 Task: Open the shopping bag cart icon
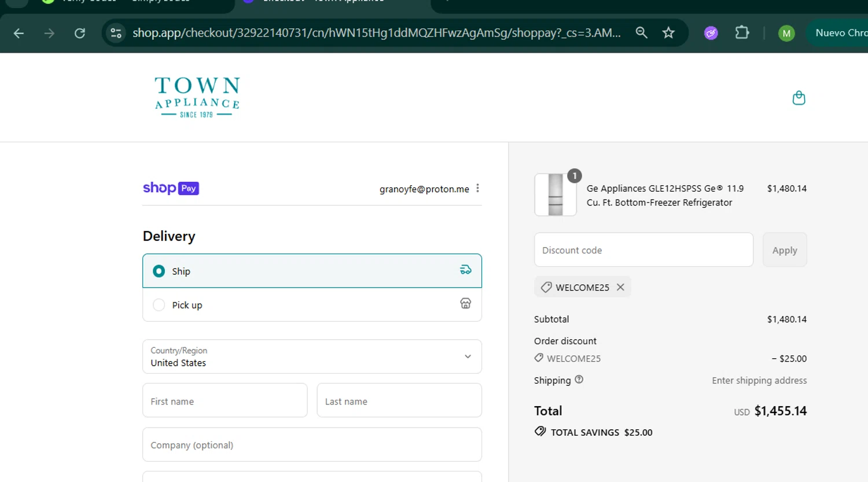[x=799, y=98]
